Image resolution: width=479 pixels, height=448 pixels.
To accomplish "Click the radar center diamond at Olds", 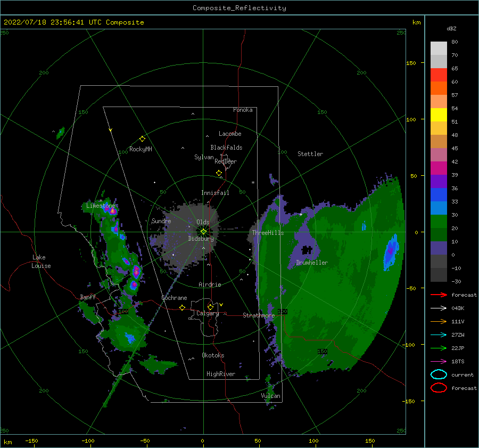I will tap(203, 232).
